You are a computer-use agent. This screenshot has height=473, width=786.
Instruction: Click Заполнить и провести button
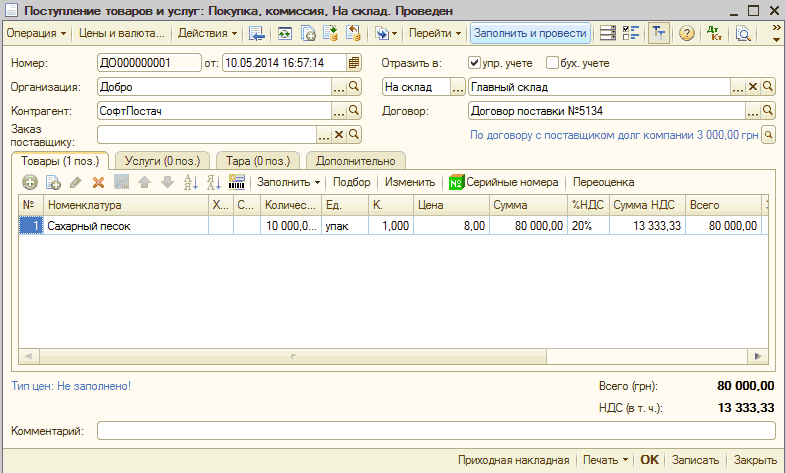pos(530,34)
